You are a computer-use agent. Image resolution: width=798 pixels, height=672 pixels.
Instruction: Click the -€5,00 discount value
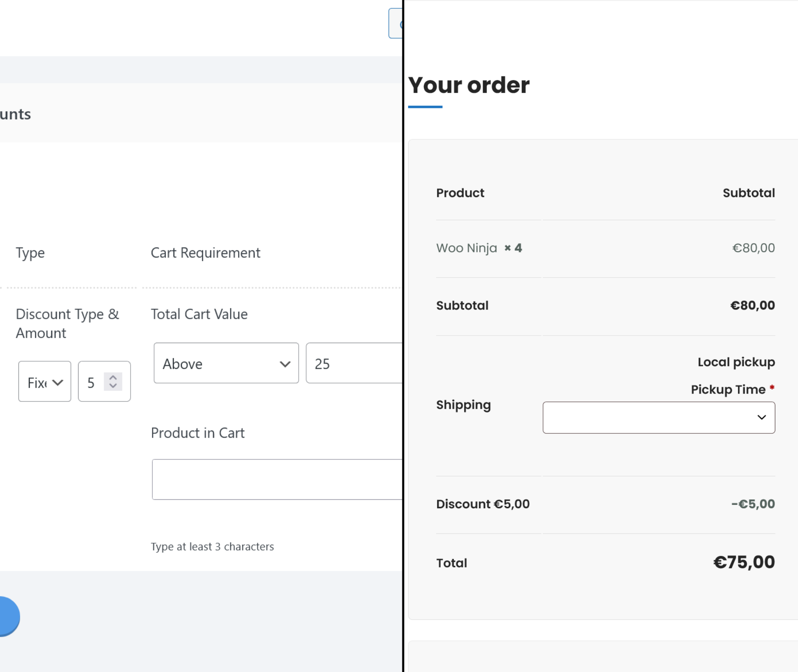pyautogui.click(x=753, y=504)
